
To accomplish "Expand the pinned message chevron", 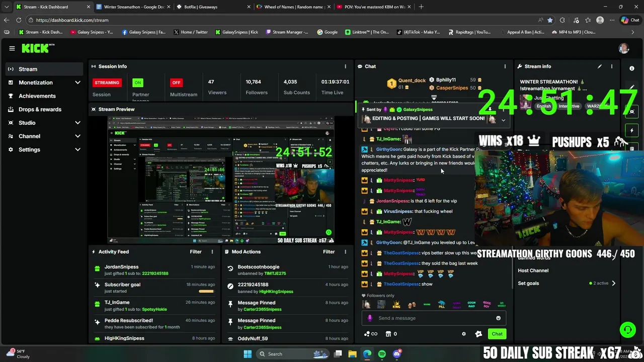I will pyautogui.click(x=503, y=120).
